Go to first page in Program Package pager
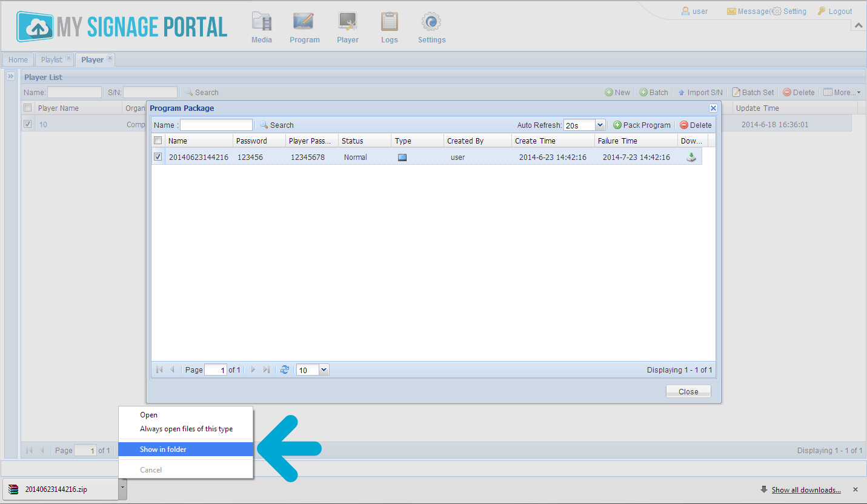The width and height of the screenshot is (867, 504). pyautogui.click(x=159, y=370)
